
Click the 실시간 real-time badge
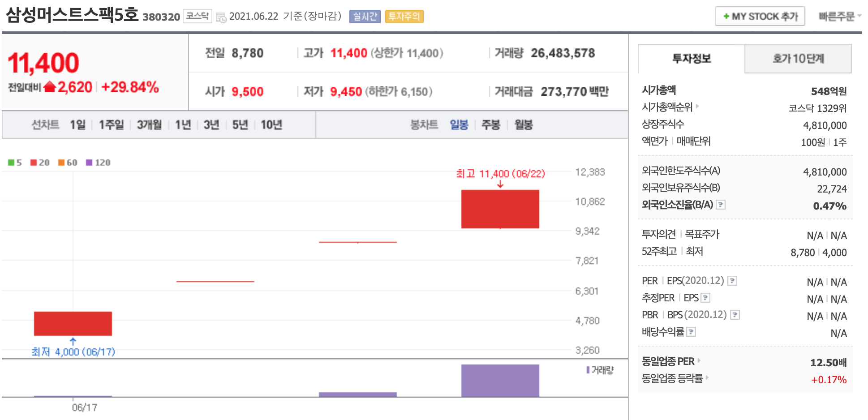(x=365, y=17)
